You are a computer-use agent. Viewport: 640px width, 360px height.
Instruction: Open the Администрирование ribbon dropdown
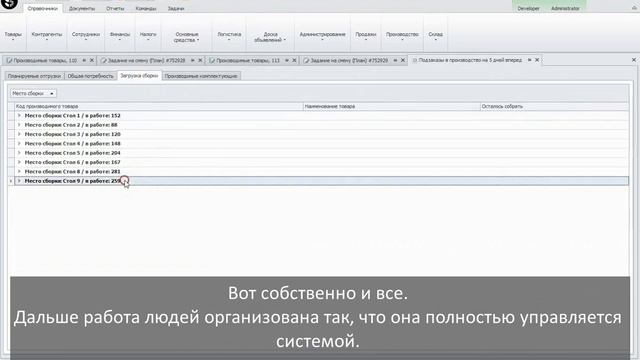click(322, 36)
